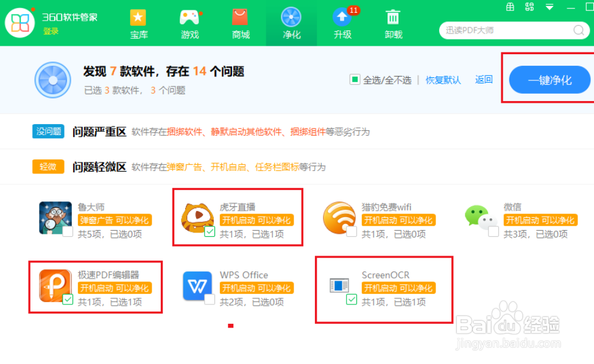Viewport: 594px width, 364px height.
Task: Open the grid icon in the title bar
Action: pos(511,7)
